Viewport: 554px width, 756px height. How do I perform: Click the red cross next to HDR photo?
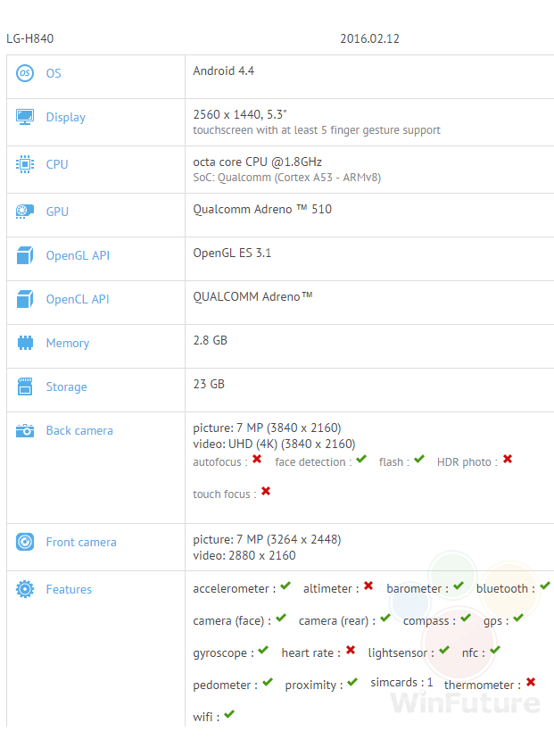tap(508, 460)
